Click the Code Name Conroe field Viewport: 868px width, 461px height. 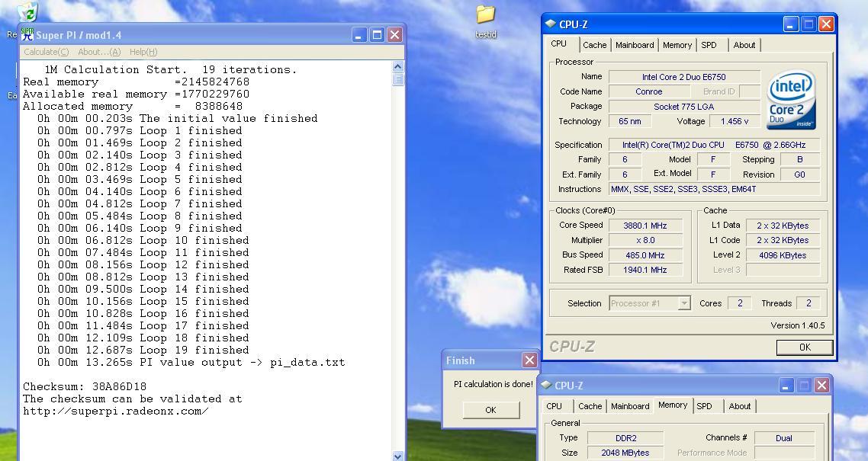[648, 91]
